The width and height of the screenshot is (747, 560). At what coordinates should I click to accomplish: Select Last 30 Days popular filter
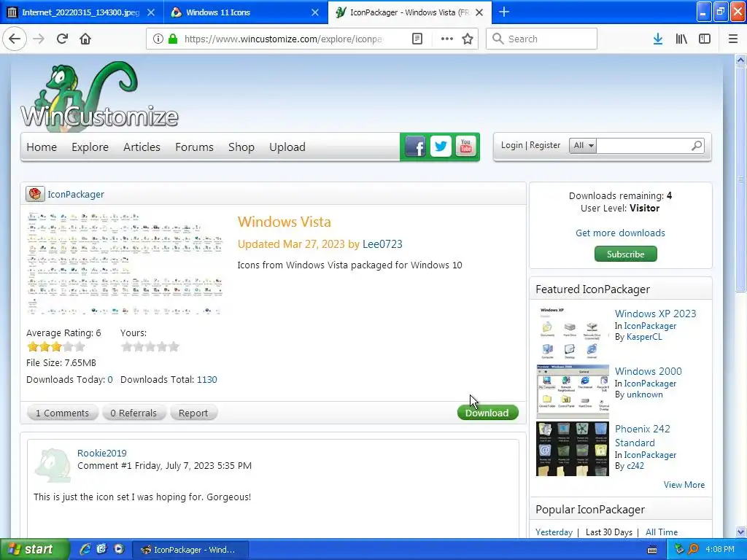click(x=609, y=532)
